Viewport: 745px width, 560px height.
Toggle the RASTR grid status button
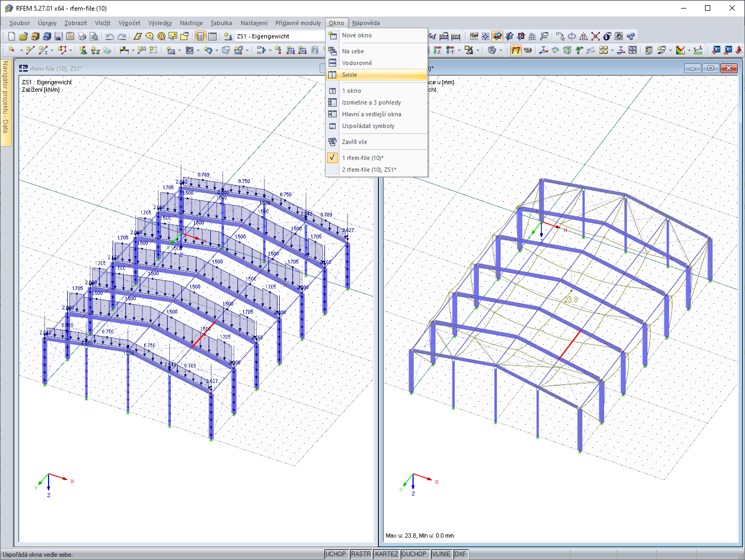click(361, 554)
